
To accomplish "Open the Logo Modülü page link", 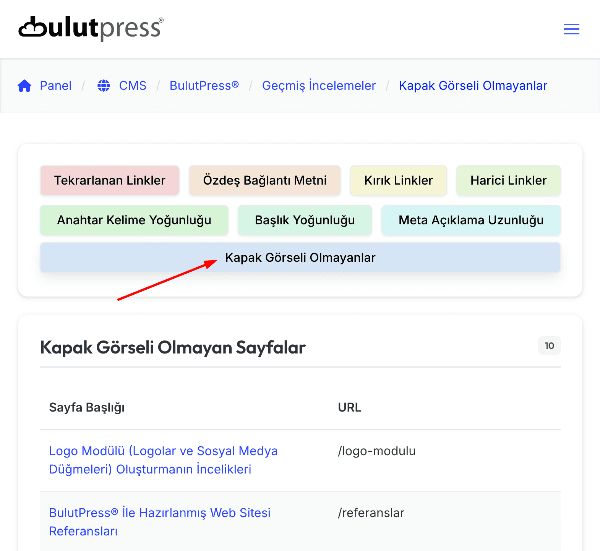I will click(163, 460).
